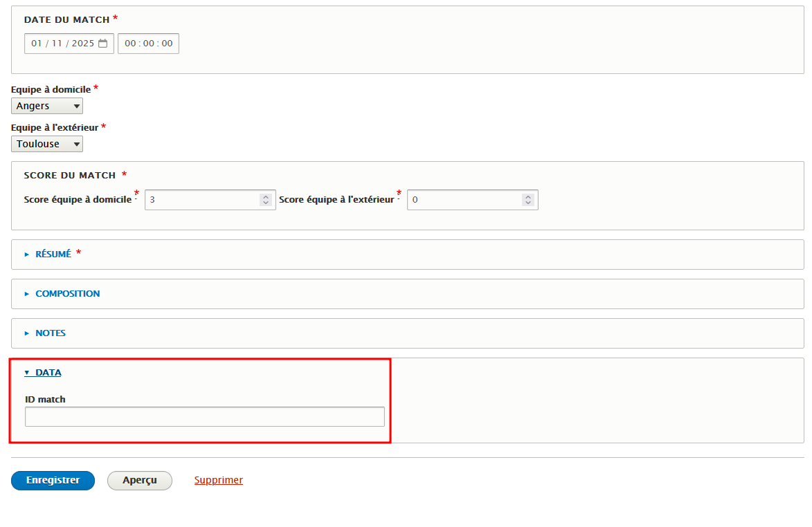
Task: Expand the Notes section
Action: (51, 333)
